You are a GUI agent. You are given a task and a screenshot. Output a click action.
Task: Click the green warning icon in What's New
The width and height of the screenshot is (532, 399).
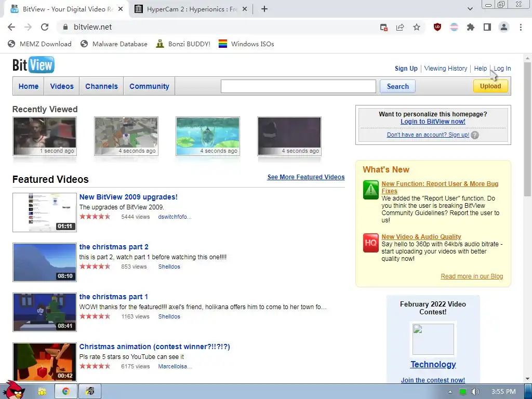click(x=370, y=190)
